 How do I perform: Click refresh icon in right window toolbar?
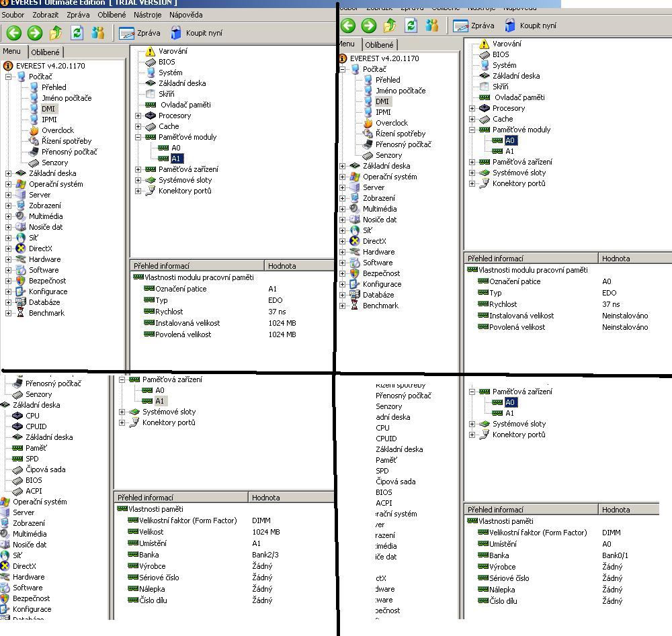point(411,26)
